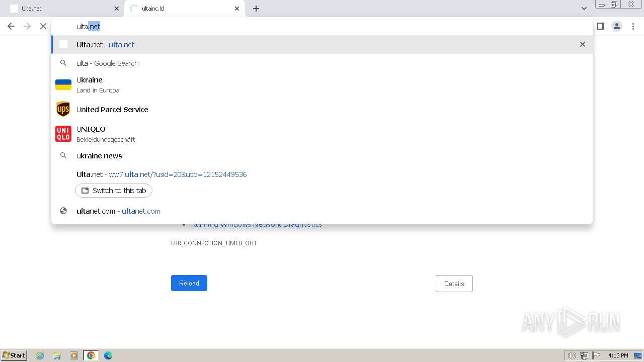Remove the ulta.net suggestion
Screen dimensions: 644x362
(583, 44)
